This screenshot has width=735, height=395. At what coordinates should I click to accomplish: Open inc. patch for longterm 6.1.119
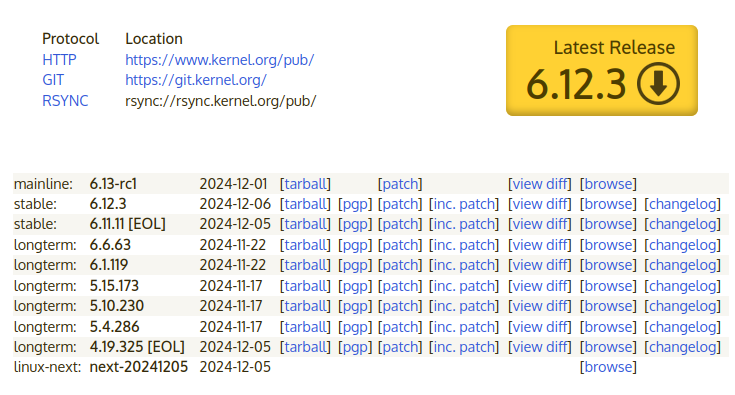[x=464, y=265]
